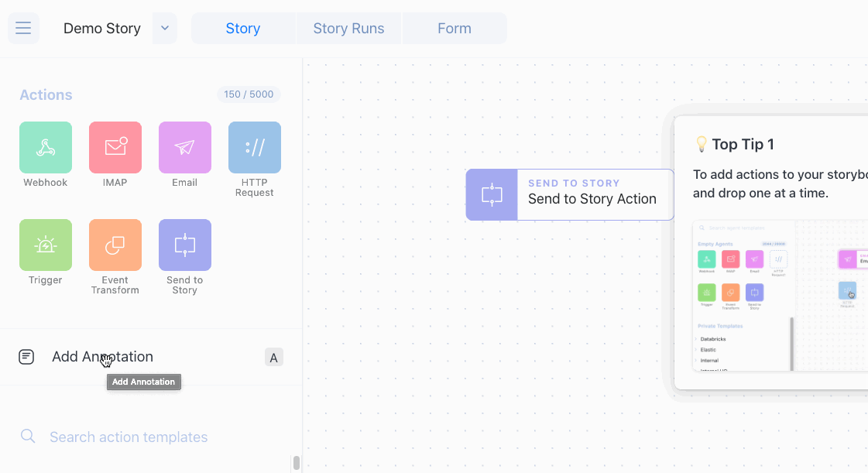Click the Demo Story title
The image size is (868, 473).
[x=102, y=29]
